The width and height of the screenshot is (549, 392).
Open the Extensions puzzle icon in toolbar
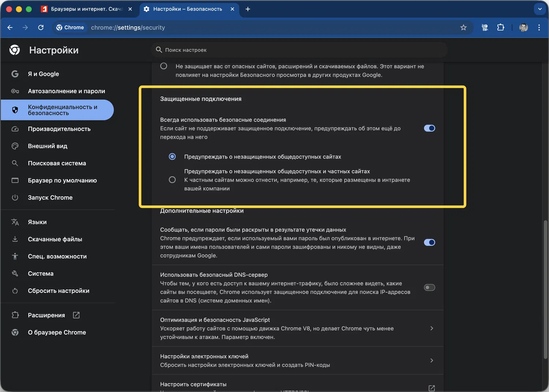tap(500, 27)
